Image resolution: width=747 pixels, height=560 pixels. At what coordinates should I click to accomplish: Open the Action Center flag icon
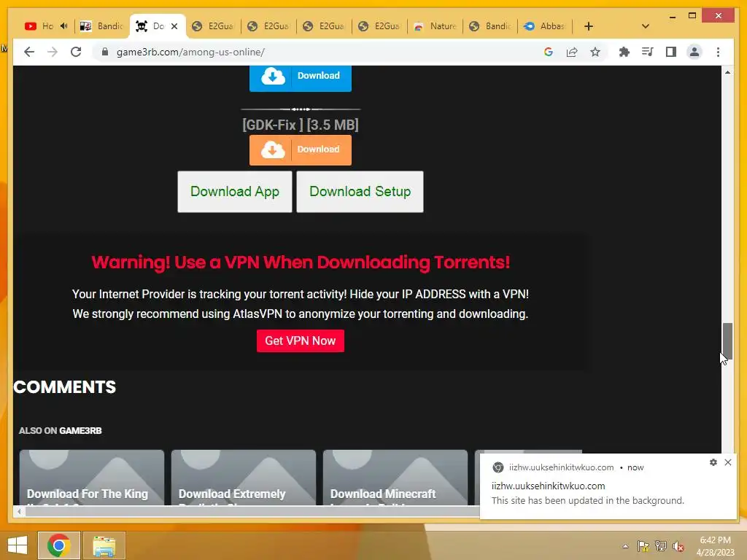tap(643, 546)
